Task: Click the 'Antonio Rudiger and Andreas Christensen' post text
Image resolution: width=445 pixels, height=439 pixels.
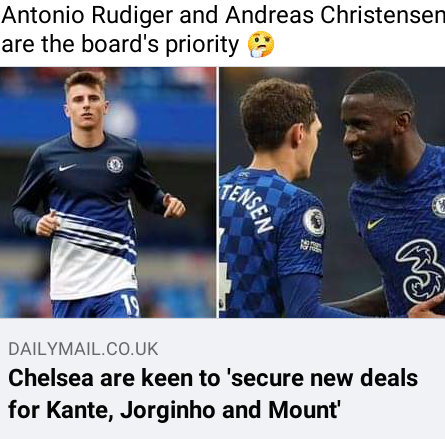Action: point(223,15)
